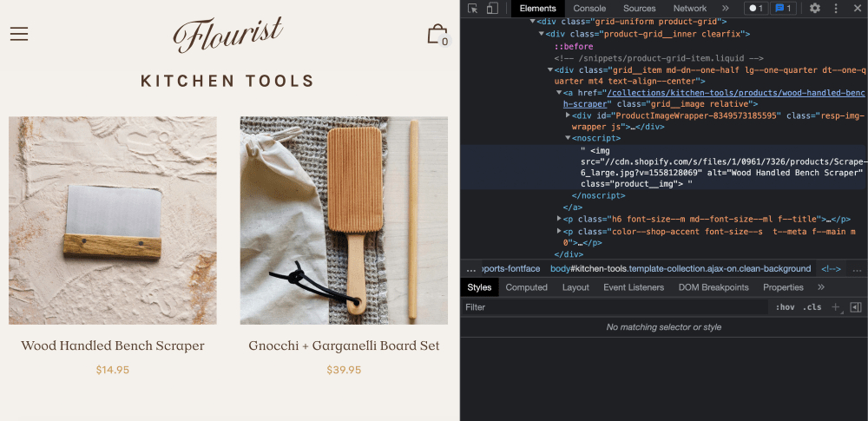Expand the ProductImageWrapper div node
Viewport: 868px width, 421px height.
click(568, 115)
